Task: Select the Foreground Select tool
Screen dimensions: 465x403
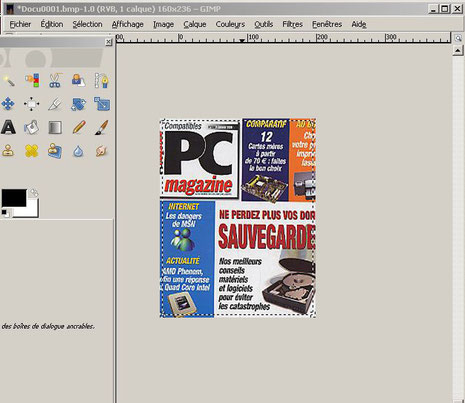Action: tap(78, 81)
